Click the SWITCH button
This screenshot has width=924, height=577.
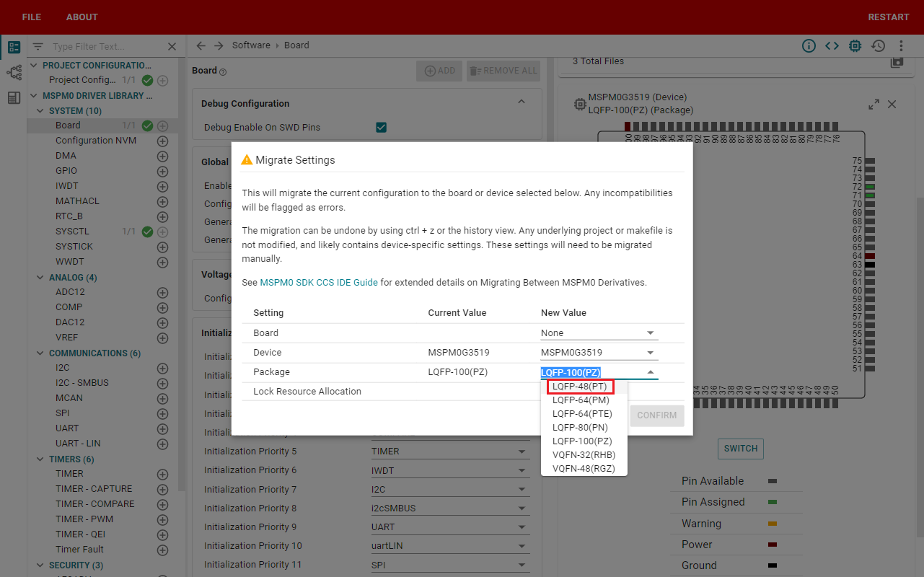(x=741, y=449)
